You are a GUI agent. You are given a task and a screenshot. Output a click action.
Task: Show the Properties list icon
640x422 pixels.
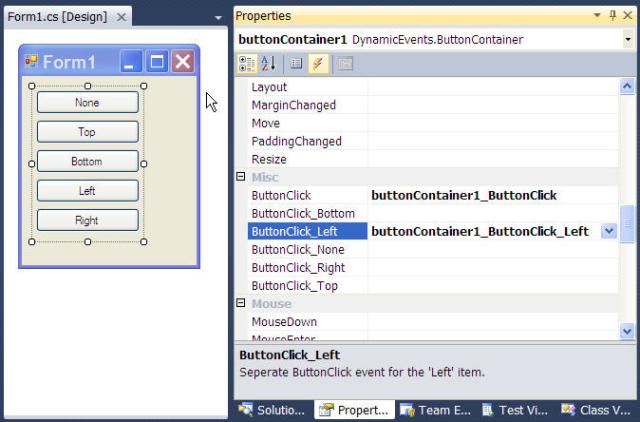pos(296,64)
